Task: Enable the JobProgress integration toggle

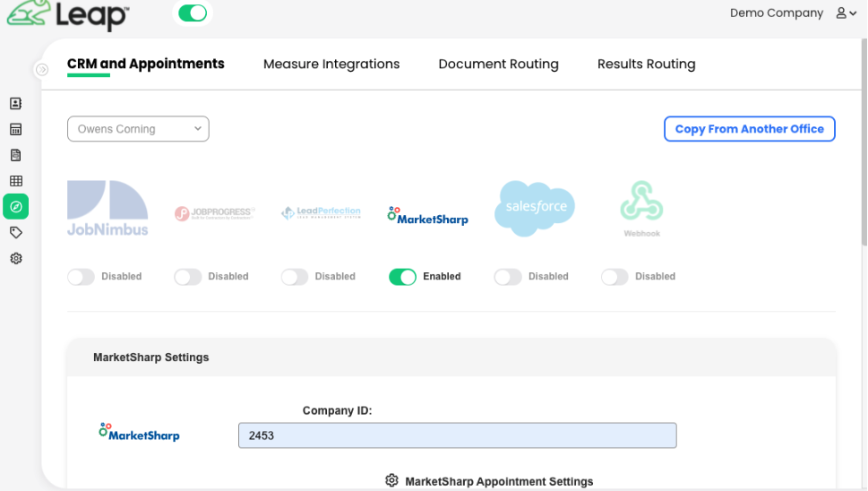Action: [187, 276]
